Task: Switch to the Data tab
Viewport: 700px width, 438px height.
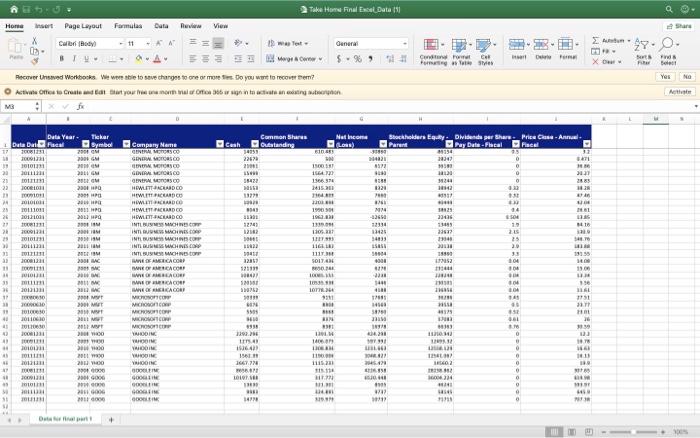Action: tap(161, 26)
